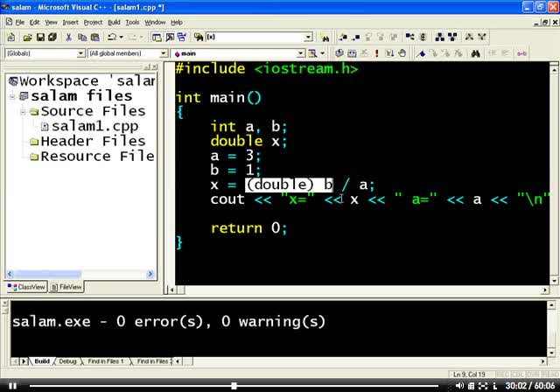The width and height of the screenshot is (560, 392).
Task: Save the file with the floppy disk icon
Action: tap(40, 37)
